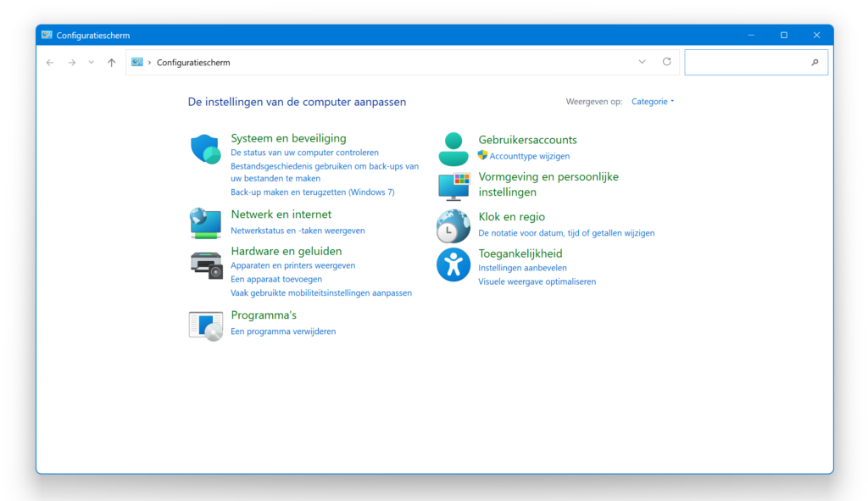Open Toegankelijkheid category

pyautogui.click(x=520, y=253)
